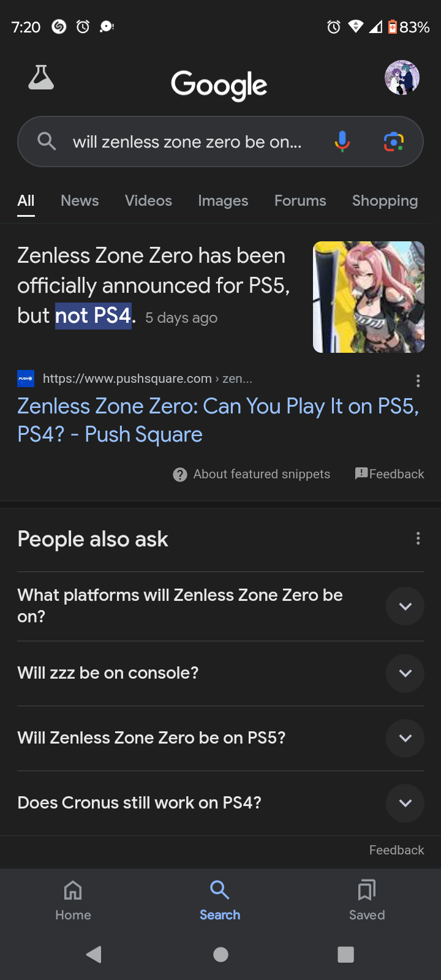The image size is (441, 980).
Task: Open People also ask options menu
Action: tap(418, 538)
